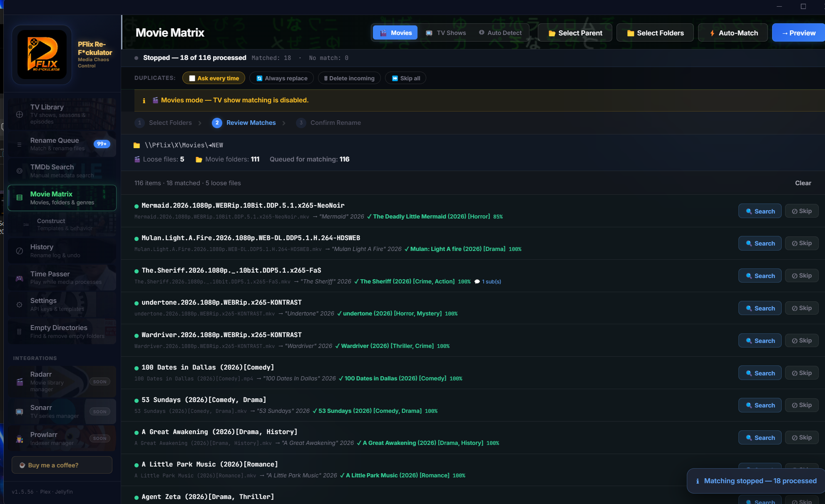The image size is (825, 504).
Task: Click the folder icon on Select Parent
Action: [x=552, y=33]
